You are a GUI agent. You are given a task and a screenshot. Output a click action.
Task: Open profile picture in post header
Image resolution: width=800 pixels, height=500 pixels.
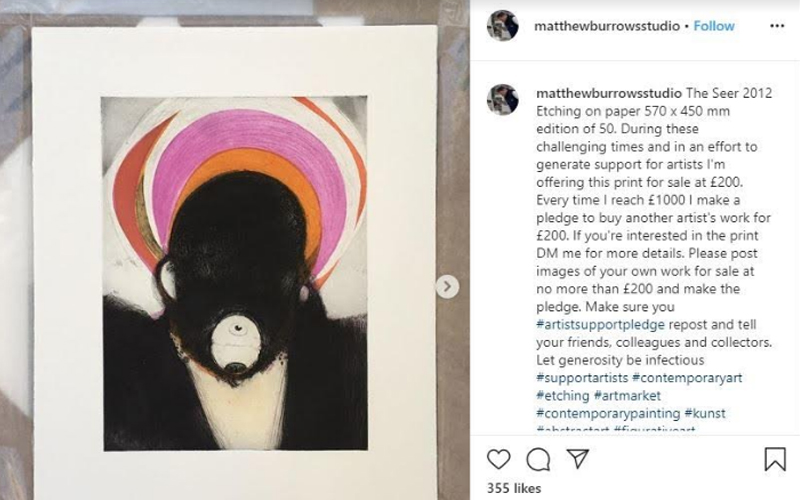(x=502, y=26)
